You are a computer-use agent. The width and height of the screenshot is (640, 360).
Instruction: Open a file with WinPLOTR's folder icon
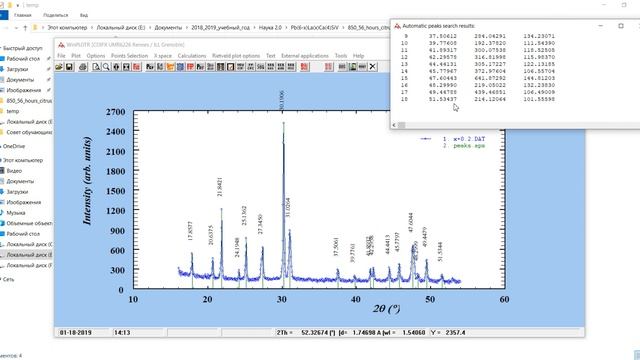point(59,67)
